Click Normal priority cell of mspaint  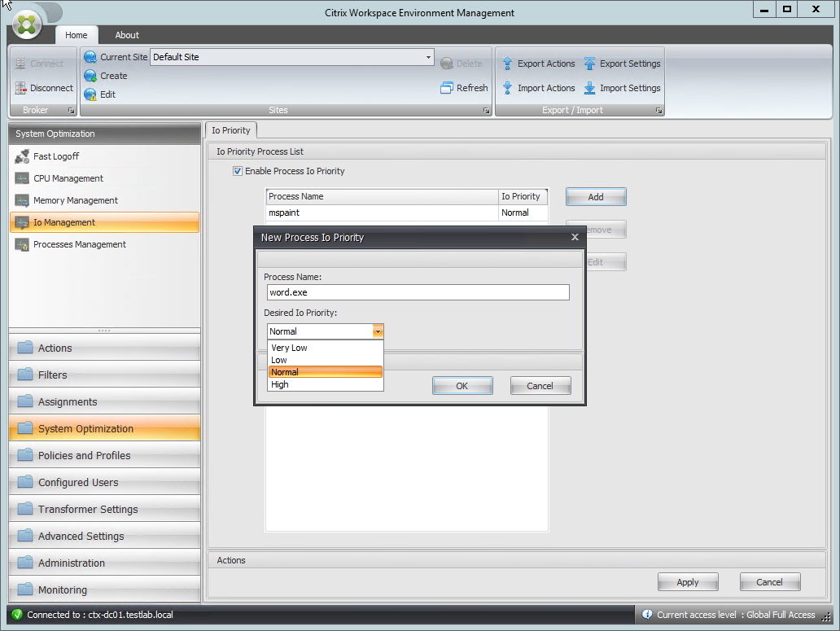click(x=523, y=213)
